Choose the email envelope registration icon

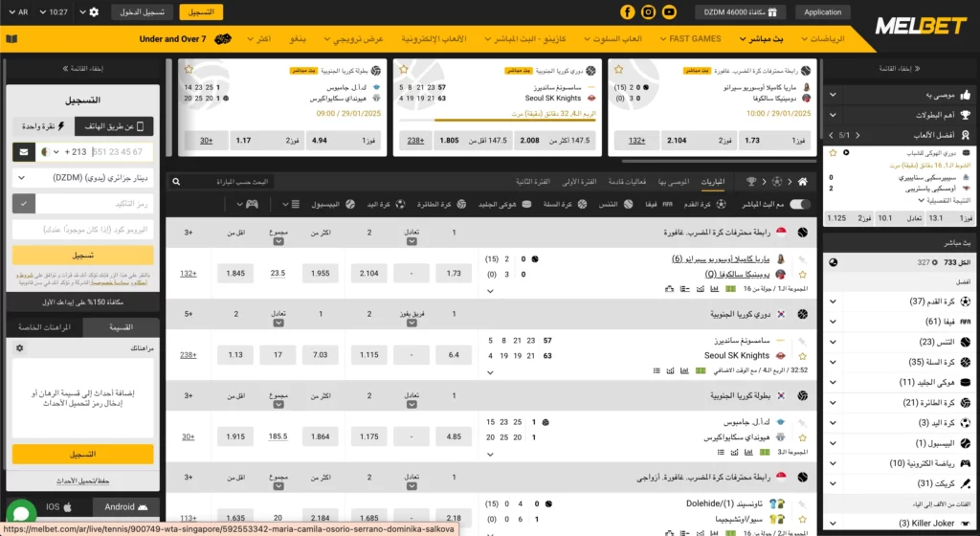click(x=24, y=152)
